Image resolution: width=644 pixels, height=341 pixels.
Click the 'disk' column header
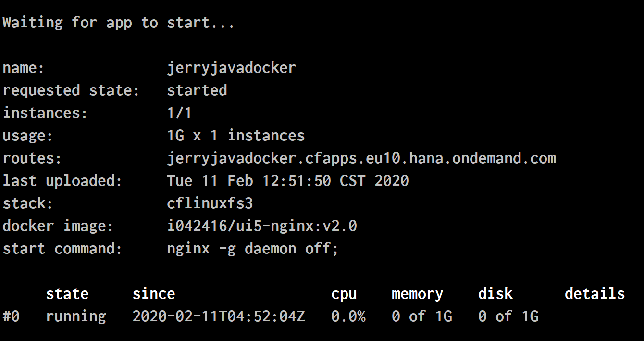pyautogui.click(x=495, y=294)
